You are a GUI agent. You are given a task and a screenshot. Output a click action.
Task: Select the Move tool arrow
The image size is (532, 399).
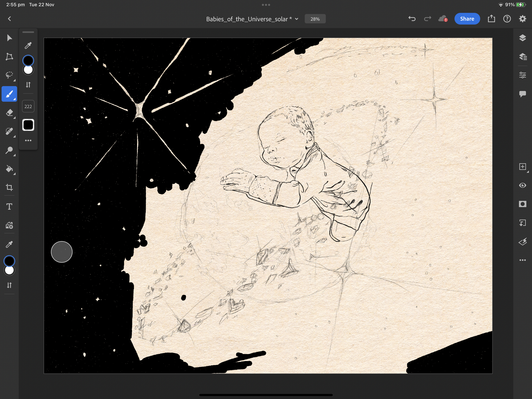pos(9,38)
